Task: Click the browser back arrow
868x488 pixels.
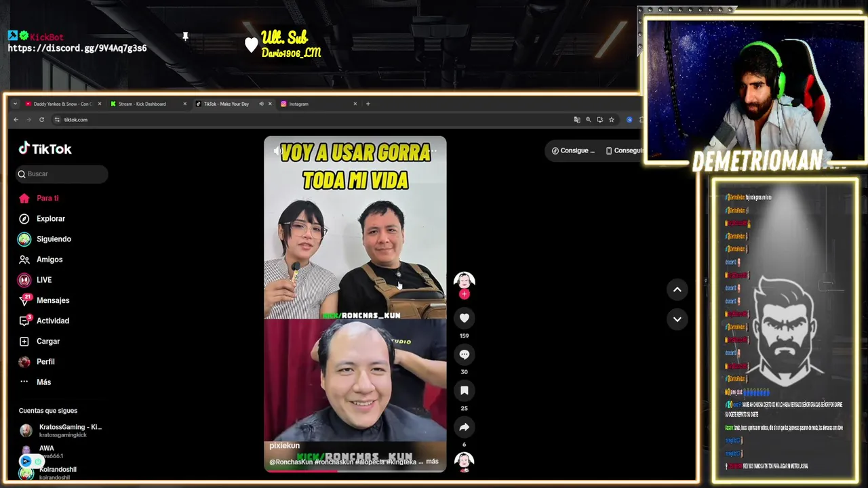Action: pos(16,120)
